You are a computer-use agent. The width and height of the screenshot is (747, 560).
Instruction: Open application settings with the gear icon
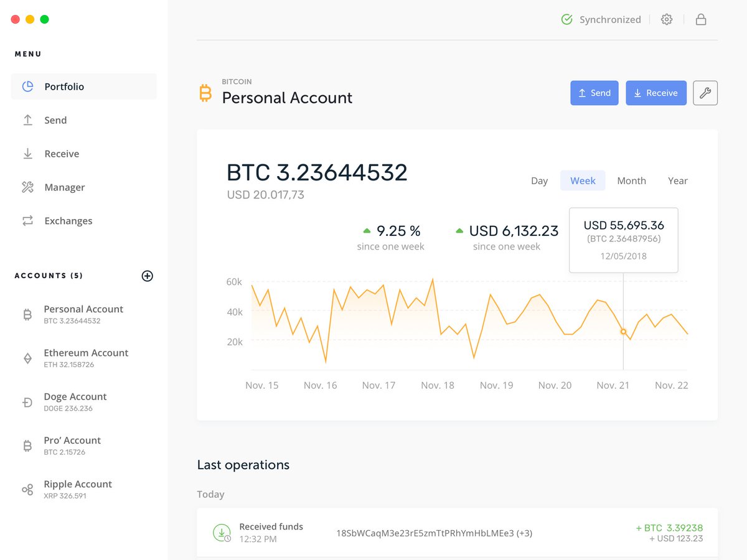coord(667,19)
